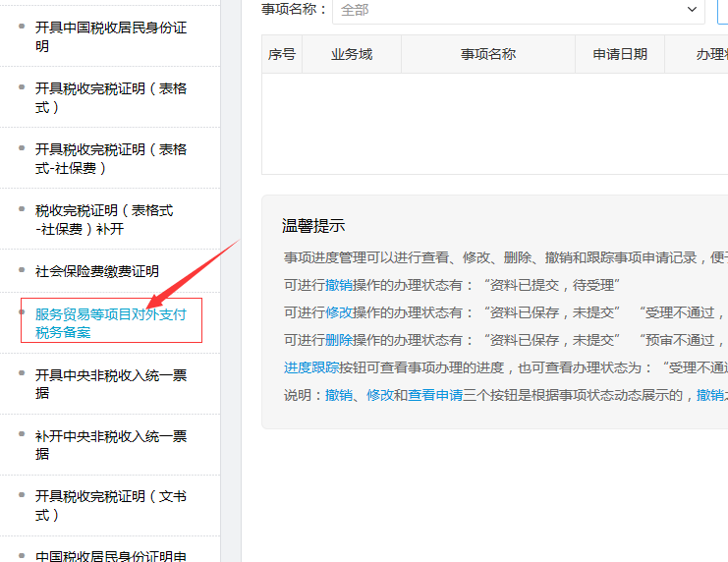The height and width of the screenshot is (562, 728).
Task: Open 补开中央非税收入统一票据 in sidebar
Action: 110,445
